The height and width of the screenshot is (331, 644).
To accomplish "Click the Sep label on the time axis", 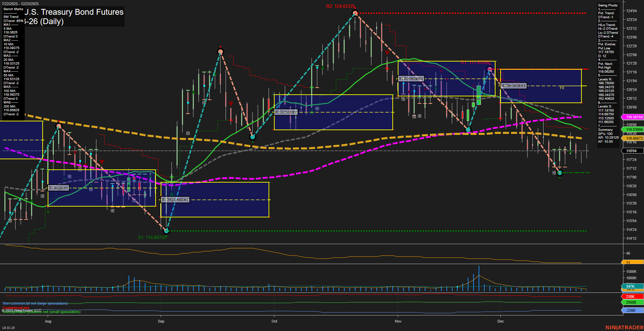I will (161, 321).
